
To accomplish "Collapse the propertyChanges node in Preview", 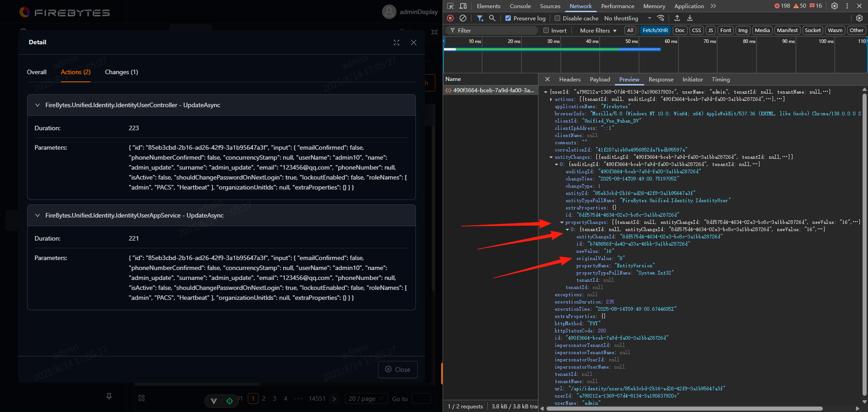I will pyautogui.click(x=562, y=222).
